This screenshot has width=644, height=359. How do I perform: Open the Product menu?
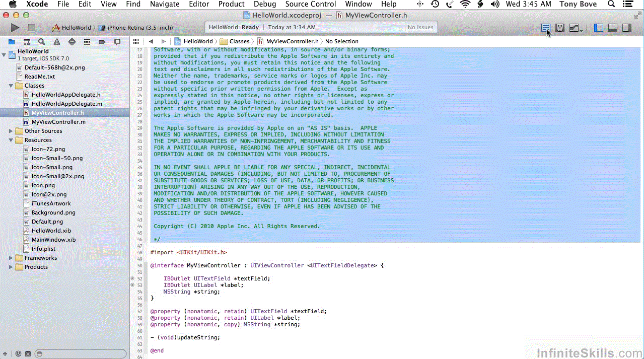point(232,4)
